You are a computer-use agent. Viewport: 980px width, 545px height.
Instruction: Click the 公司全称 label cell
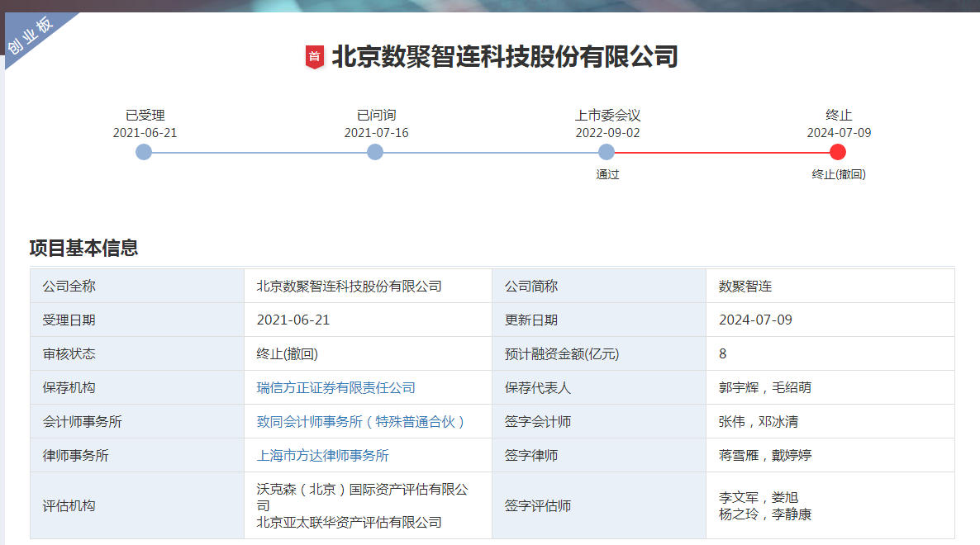coord(137,286)
